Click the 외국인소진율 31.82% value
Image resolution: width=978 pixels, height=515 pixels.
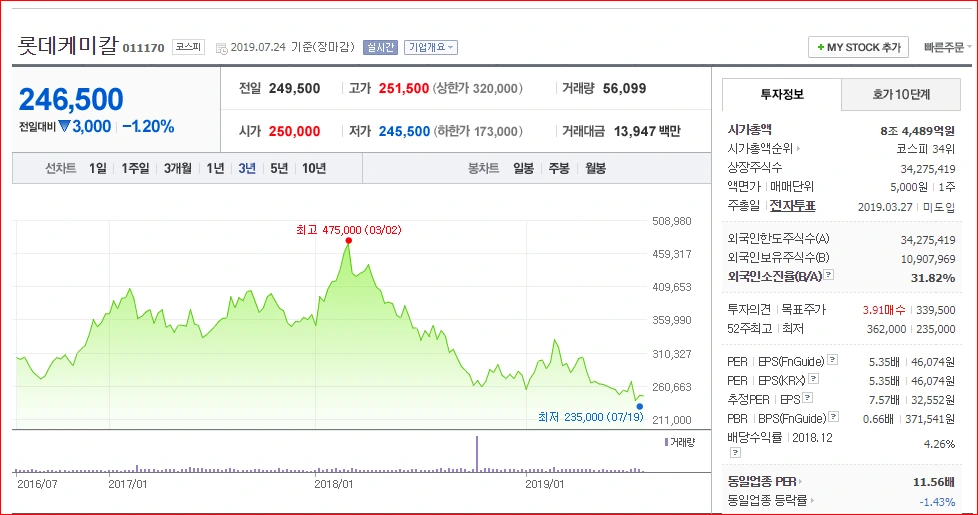pyautogui.click(x=932, y=278)
